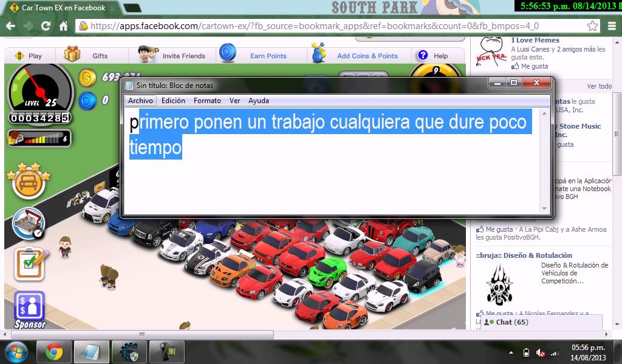
Task: Click the Sponsor icon
Action: (x=29, y=310)
